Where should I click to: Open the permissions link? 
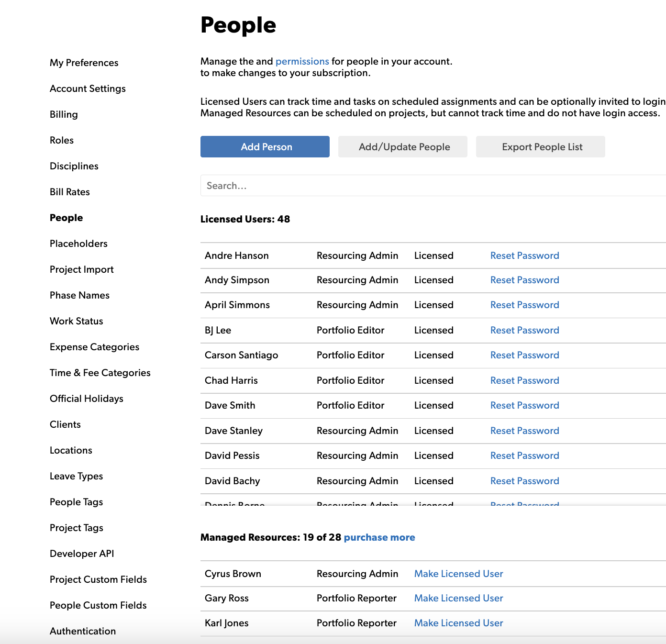302,61
